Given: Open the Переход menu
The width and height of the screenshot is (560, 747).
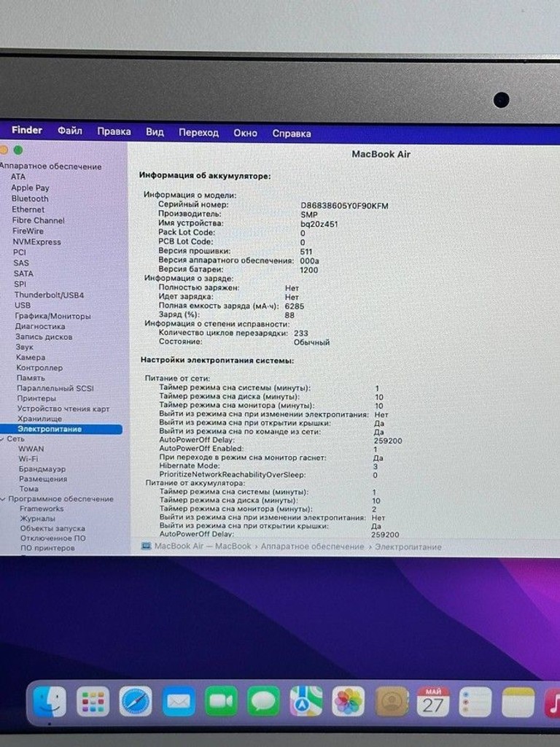Looking at the screenshot, I should point(198,133).
